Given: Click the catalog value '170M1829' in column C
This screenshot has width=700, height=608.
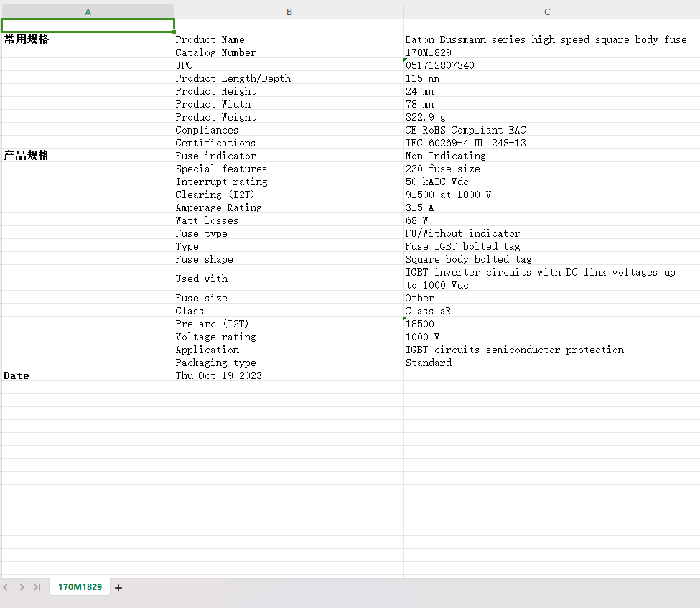Looking at the screenshot, I should pyautogui.click(x=547, y=52).
